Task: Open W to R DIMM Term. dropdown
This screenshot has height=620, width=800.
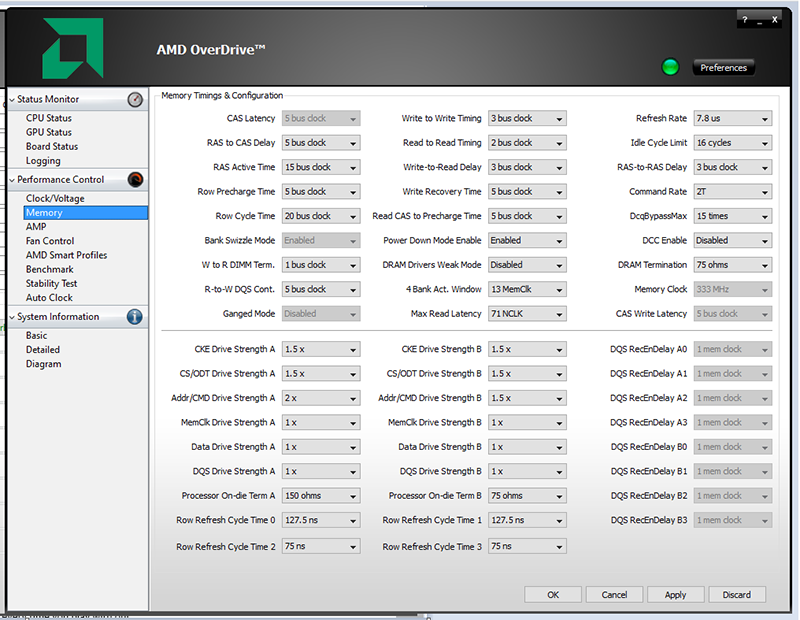Action: pos(321,265)
